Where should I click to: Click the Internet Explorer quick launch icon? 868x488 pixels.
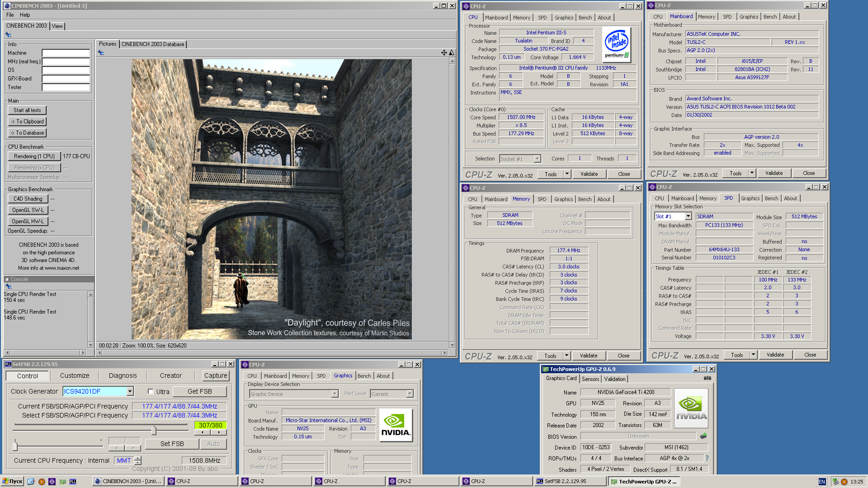point(31,482)
